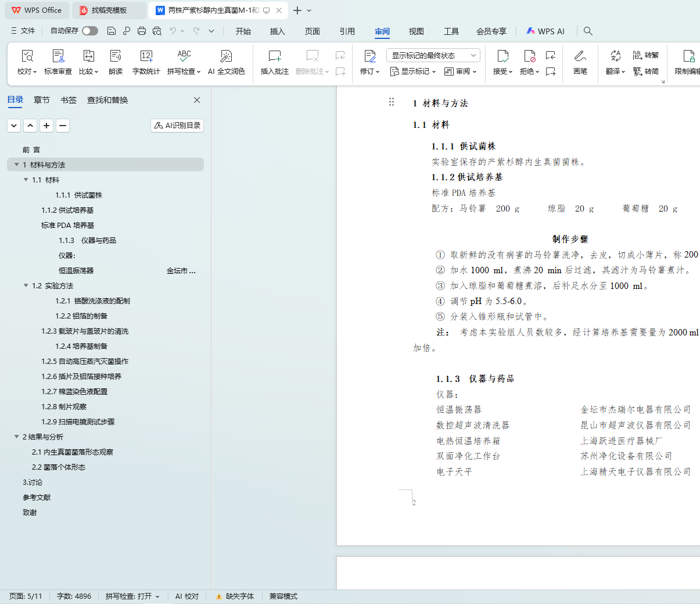
Task: Jump to 1.2.5 自动高压蒸汽灭菌操作 heading
Action: [85, 362]
